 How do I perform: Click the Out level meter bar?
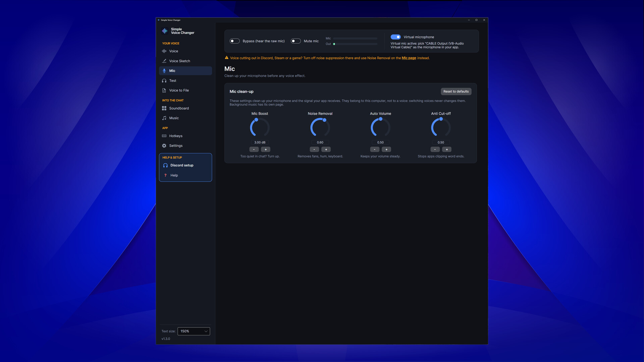click(x=355, y=44)
